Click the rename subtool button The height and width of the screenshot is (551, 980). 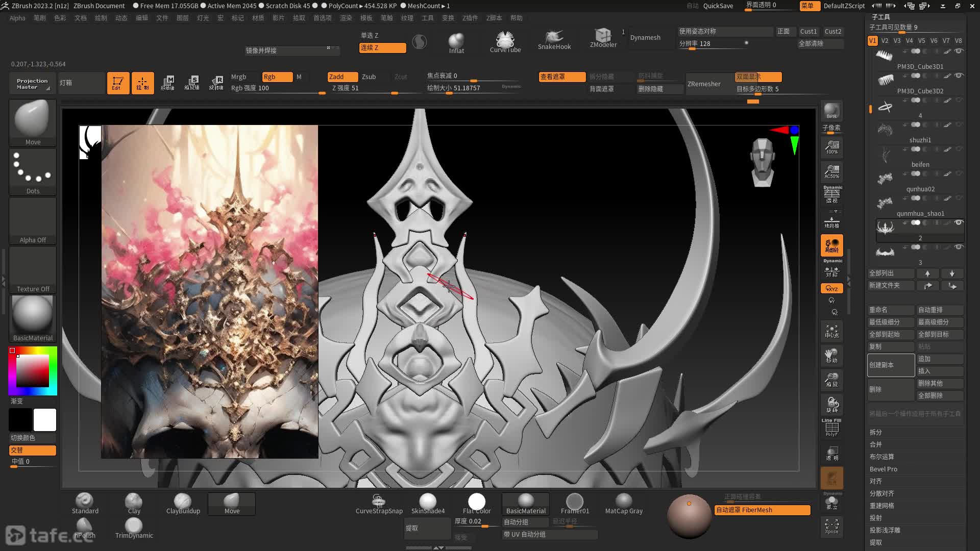(891, 310)
